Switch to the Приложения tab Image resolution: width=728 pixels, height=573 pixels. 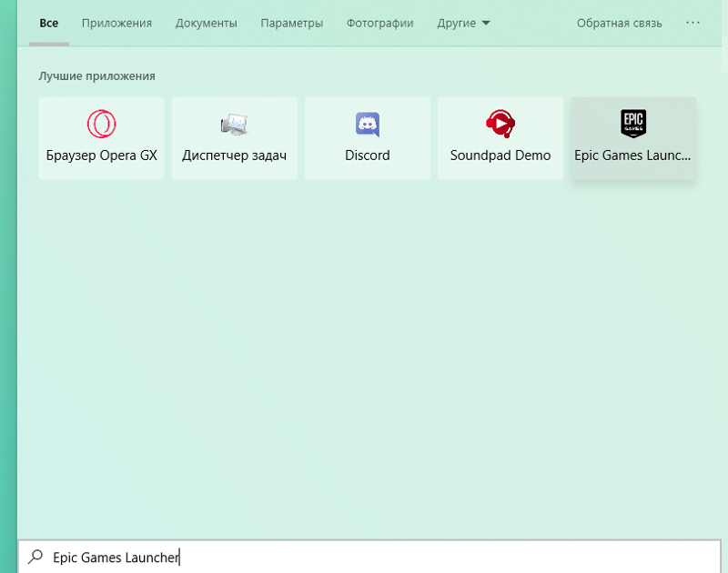point(116,24)
